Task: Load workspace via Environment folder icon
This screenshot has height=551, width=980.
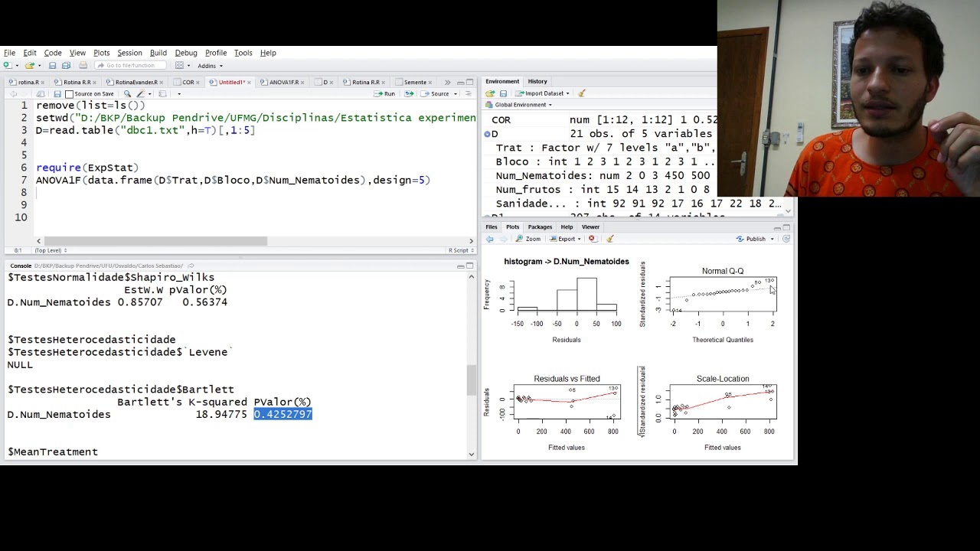Action: [x=490, y=93]
